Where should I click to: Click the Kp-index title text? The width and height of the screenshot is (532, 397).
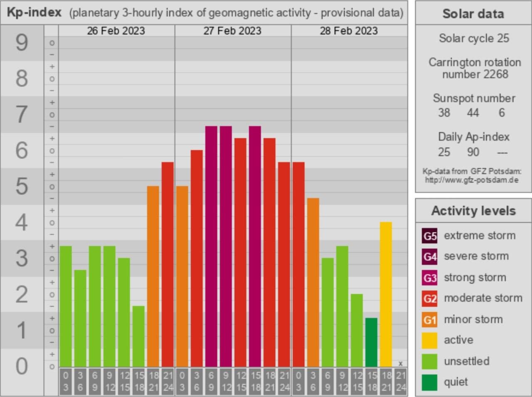pos(34,12)
